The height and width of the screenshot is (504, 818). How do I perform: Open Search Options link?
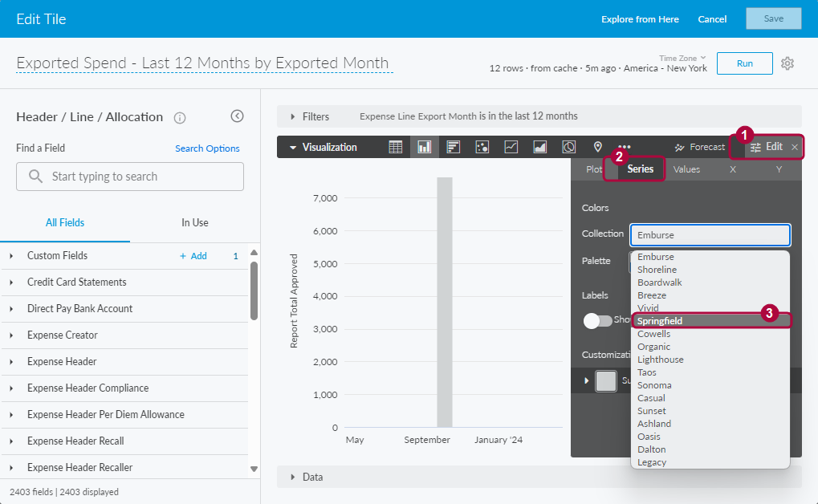(x=207, y=148)
